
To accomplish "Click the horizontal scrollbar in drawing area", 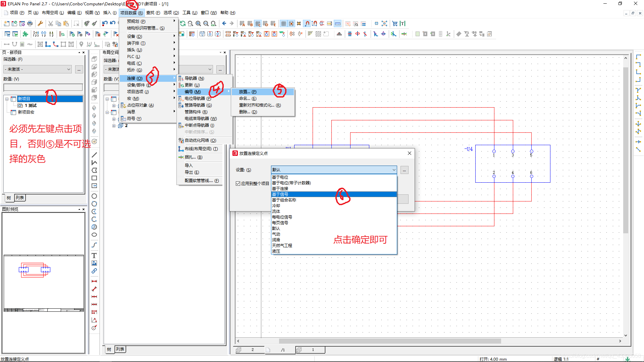I will click(x=389, y=341).
